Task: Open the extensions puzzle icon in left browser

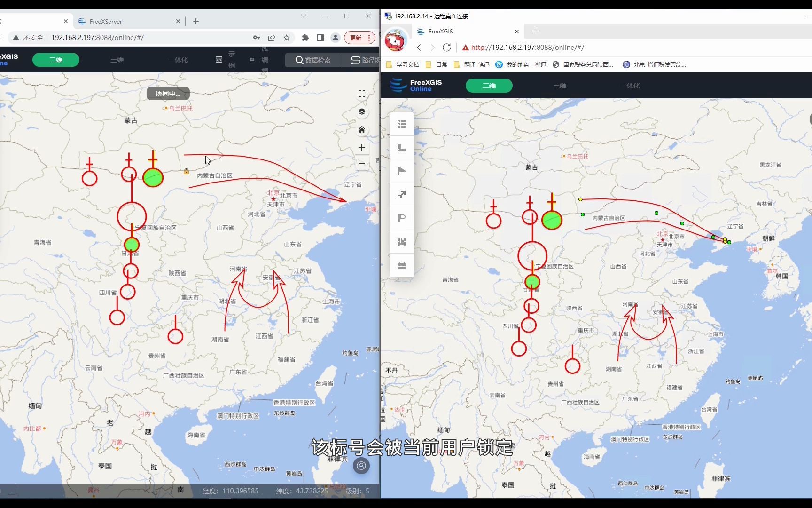Action: click(305, 38)
